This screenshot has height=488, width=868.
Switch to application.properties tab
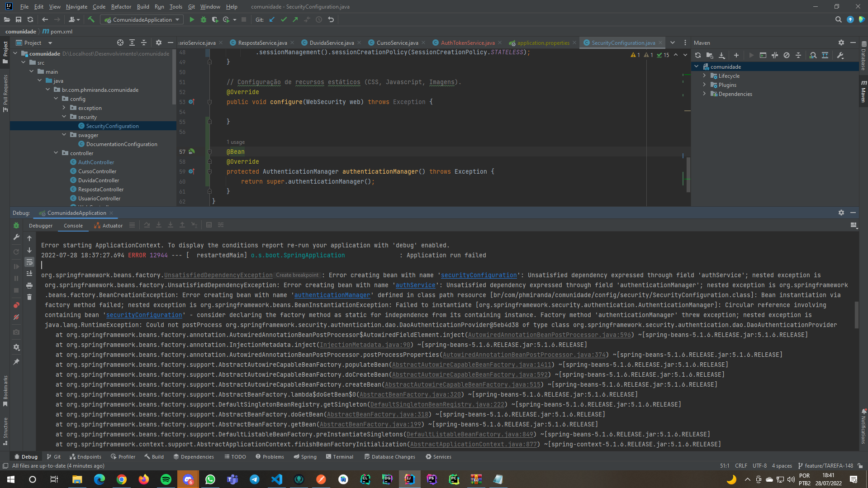[543, 43]
